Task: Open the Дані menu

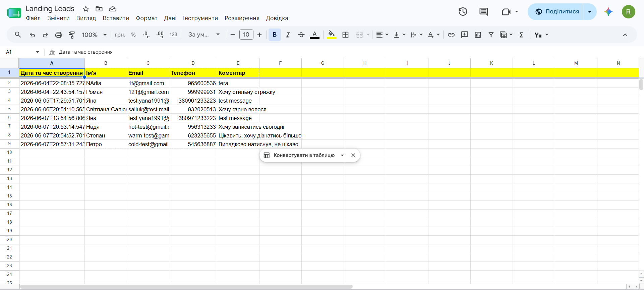Action: 170,18
